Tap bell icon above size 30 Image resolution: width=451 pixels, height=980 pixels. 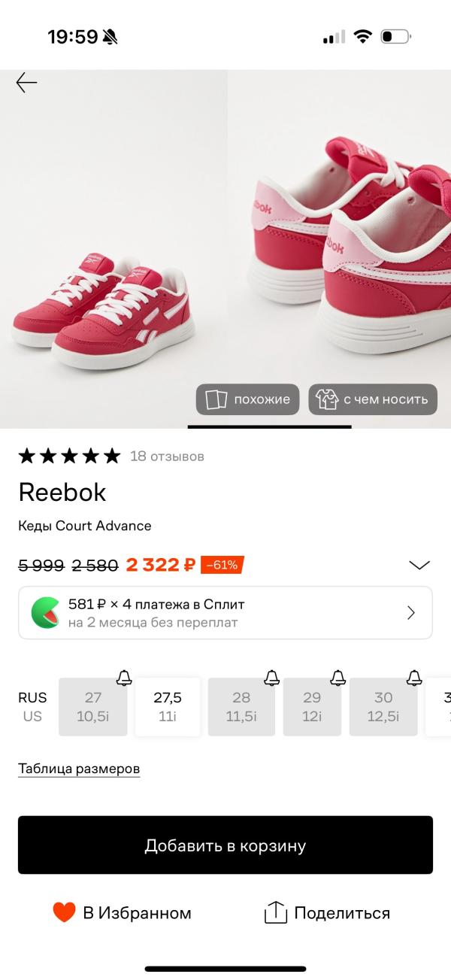tap(414, 678)
